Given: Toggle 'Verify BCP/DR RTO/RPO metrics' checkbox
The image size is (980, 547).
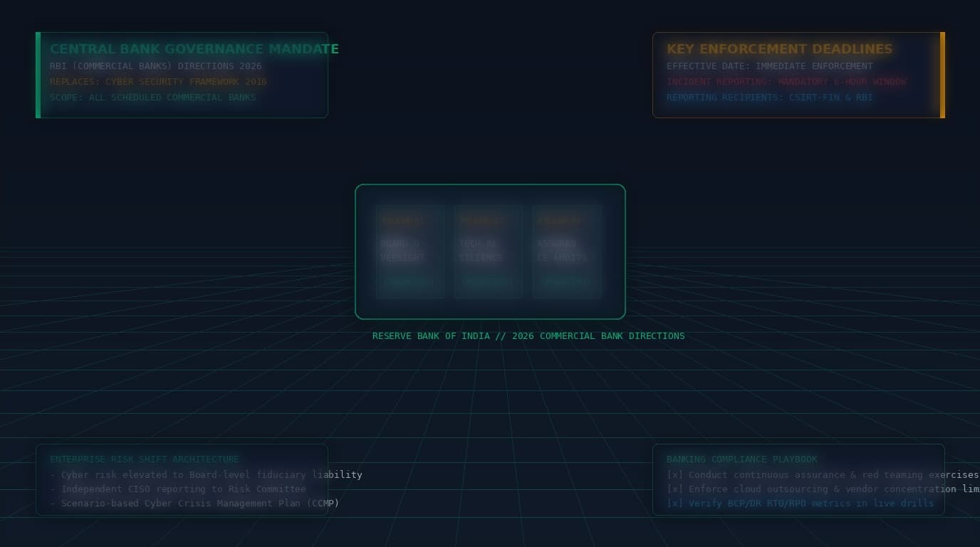Looking at the screenshot, I should point(674,504).
